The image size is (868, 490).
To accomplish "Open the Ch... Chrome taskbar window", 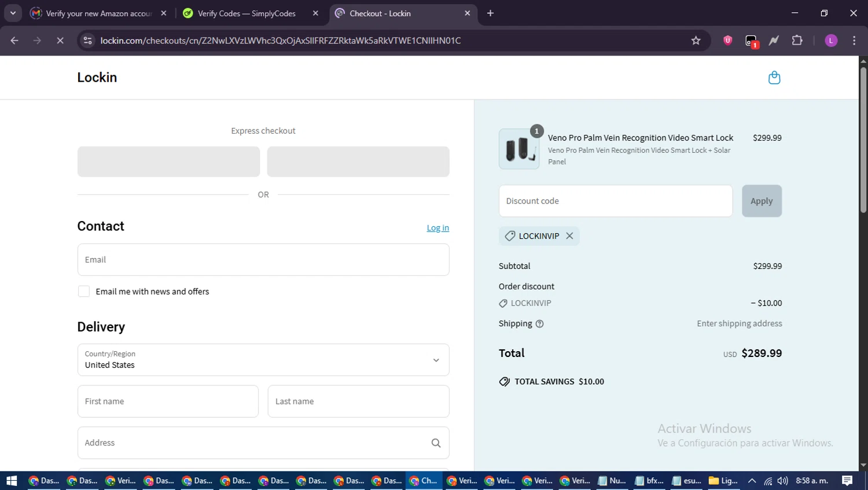I will (424, 481).
